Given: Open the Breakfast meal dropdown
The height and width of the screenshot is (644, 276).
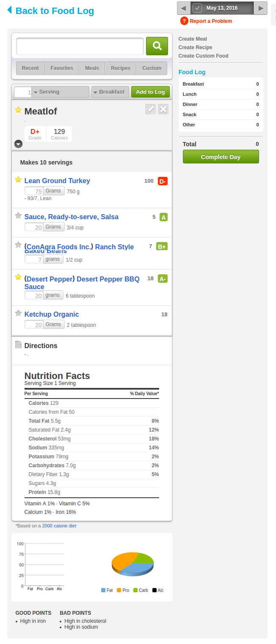Looking at the screenshot, I should (x=110, y=92).
